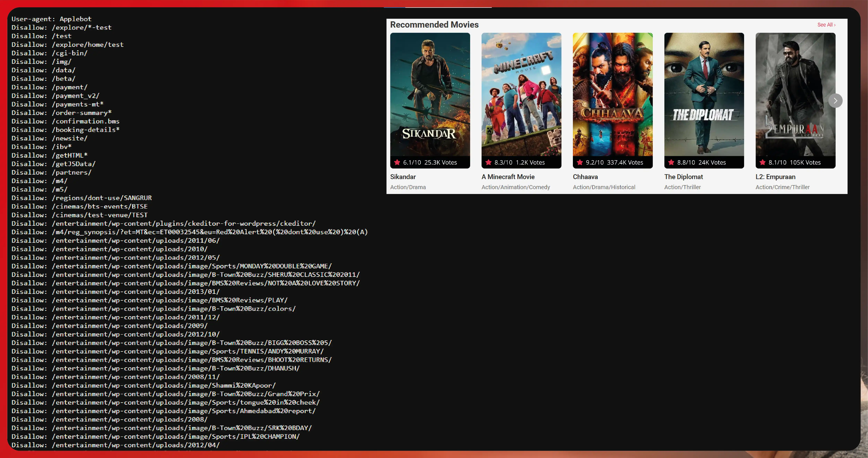Click the Action/Drama/Historical genre text

pyautogui.click(x=604, y=187)
